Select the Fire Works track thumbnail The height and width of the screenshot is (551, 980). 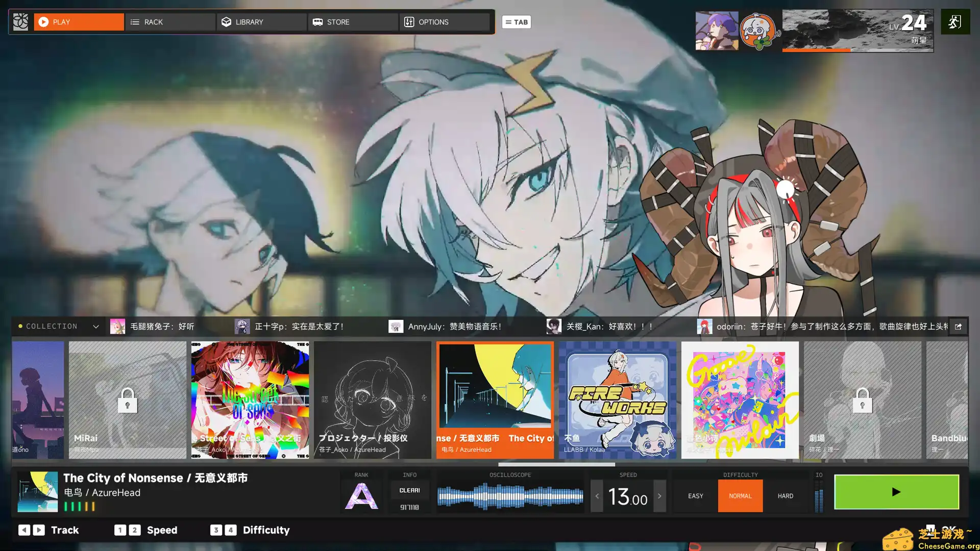tap(617, 400)
